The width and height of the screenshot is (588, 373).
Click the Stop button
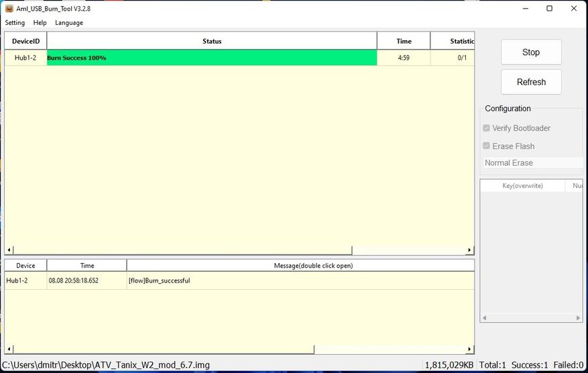coord(531,52)
